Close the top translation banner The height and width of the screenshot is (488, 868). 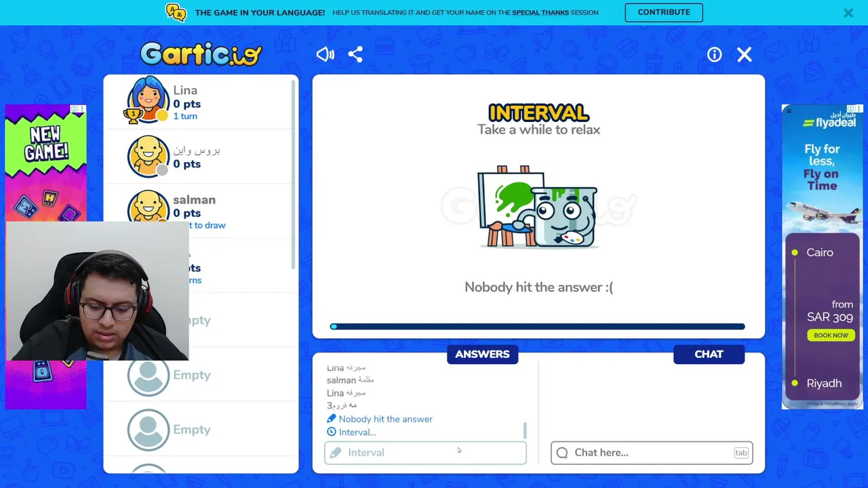pyautogui.click(x=848, y=12)
